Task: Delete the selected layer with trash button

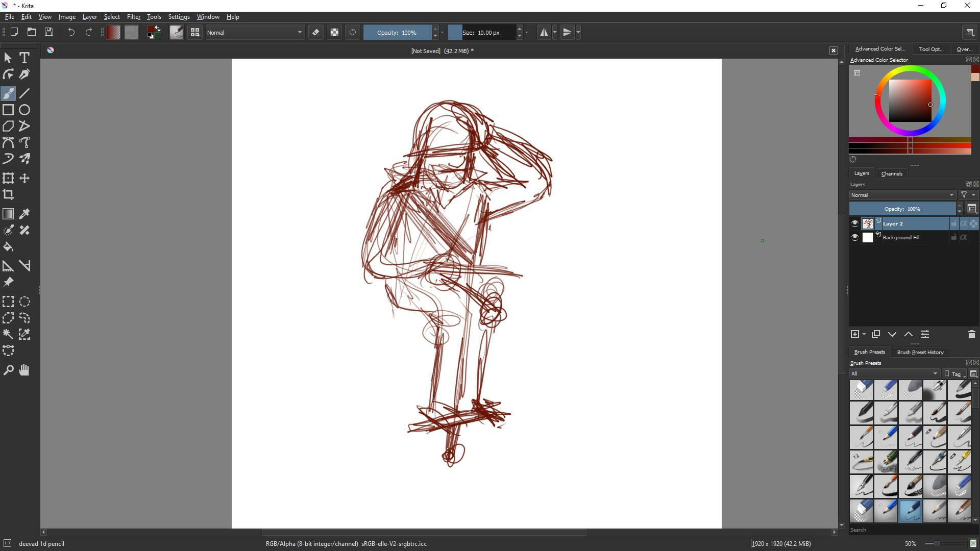Action: tap(971, 335)
